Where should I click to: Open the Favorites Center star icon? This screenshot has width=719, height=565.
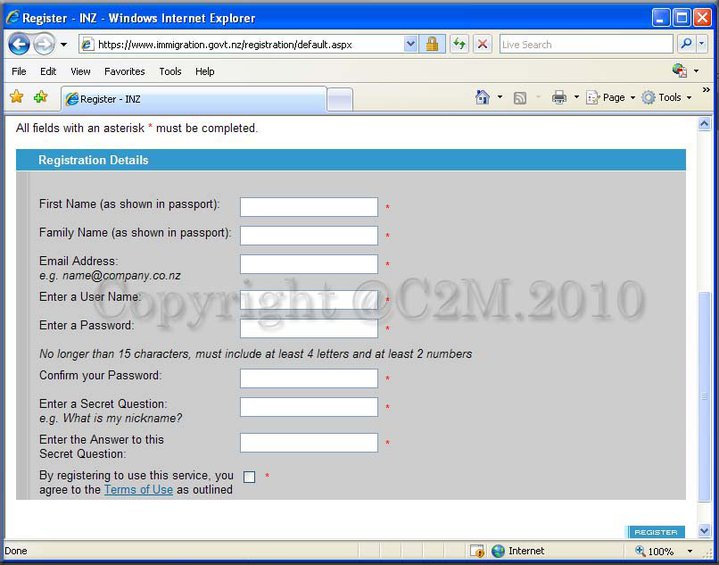pyautogui.click(x=16, y=97)
